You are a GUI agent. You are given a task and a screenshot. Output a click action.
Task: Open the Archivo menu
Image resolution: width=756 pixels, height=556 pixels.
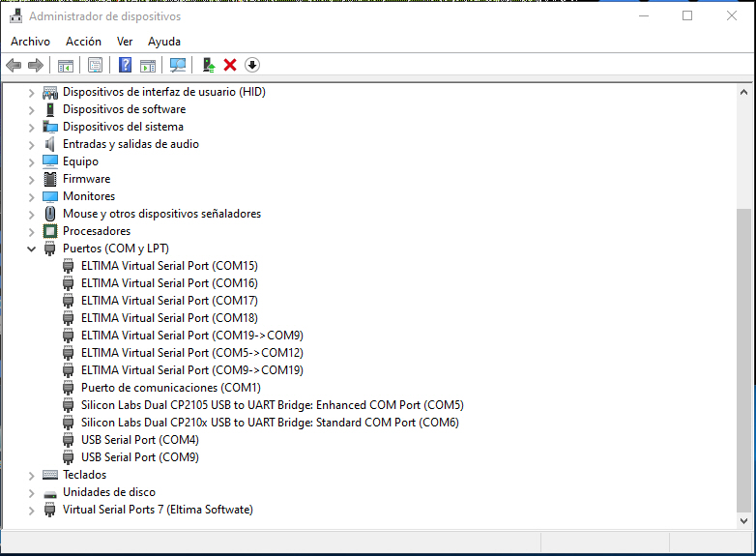[x=30, y=42]
